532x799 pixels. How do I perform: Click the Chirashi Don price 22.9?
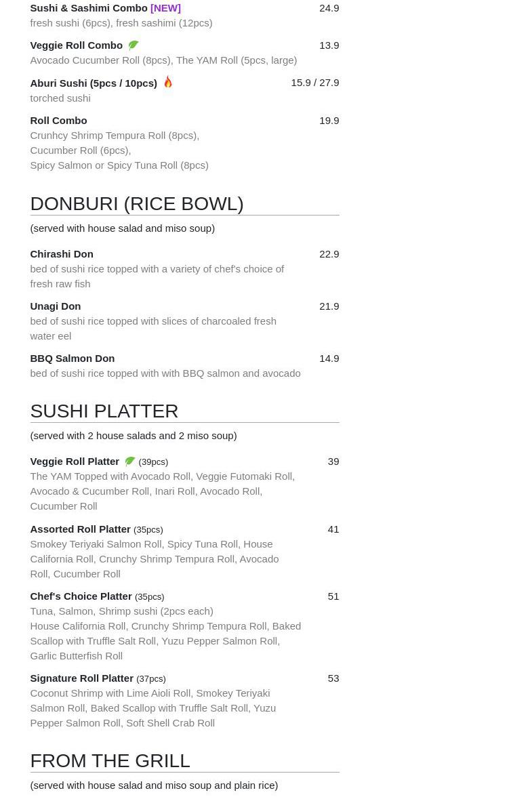[x=329, y=254]
